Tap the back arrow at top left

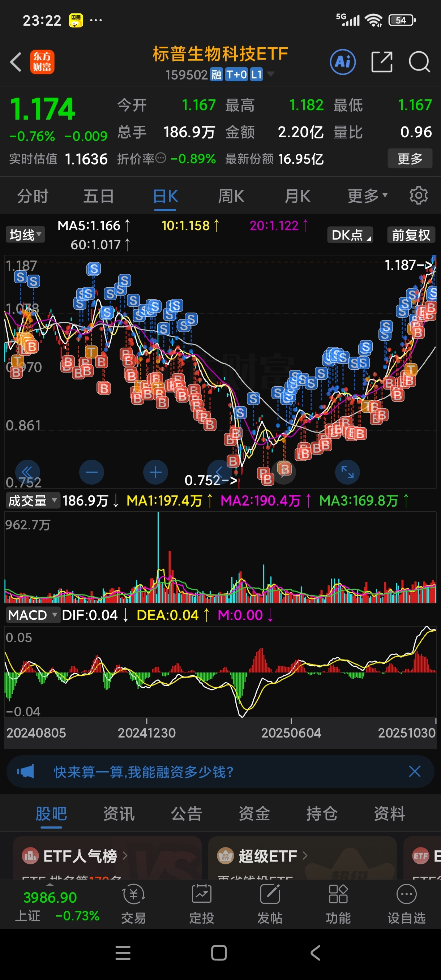(16, 62)
